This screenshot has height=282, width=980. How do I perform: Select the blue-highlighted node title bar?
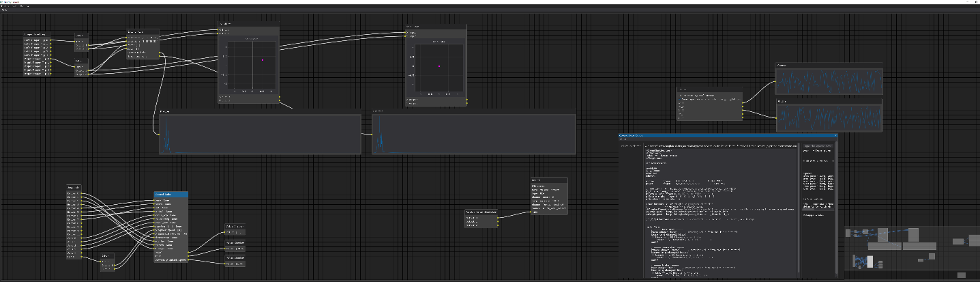tap(170, 194)
